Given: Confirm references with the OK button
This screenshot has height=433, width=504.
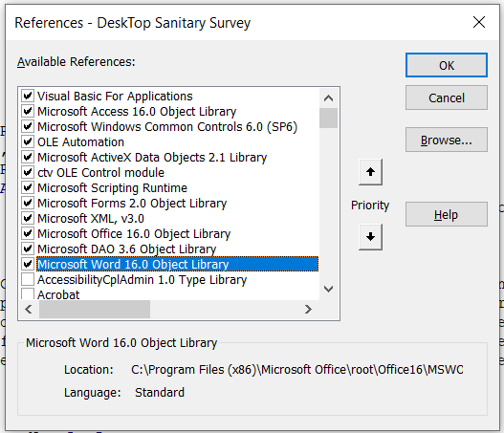Looking at the screenshot, I should coord(447,65).
